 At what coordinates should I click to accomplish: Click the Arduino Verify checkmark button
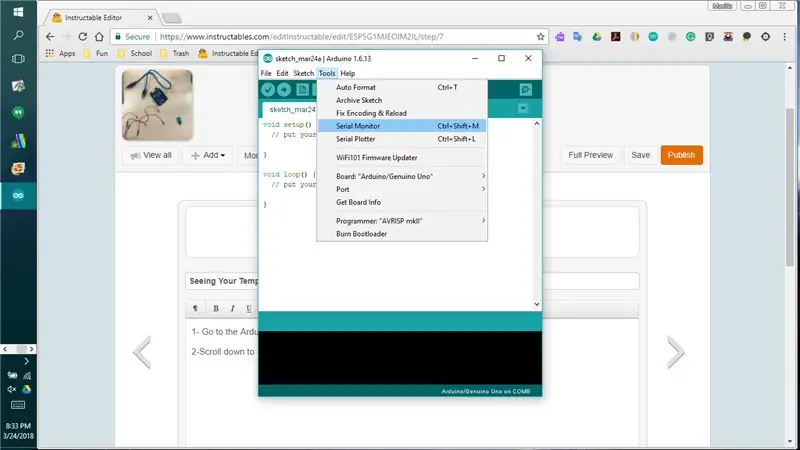(268, 90)
